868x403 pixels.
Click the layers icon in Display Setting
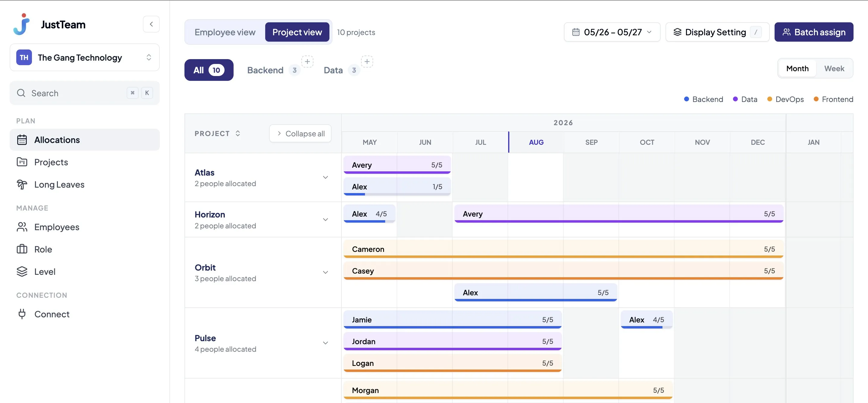pyautogui.click(x=677, y=32)
